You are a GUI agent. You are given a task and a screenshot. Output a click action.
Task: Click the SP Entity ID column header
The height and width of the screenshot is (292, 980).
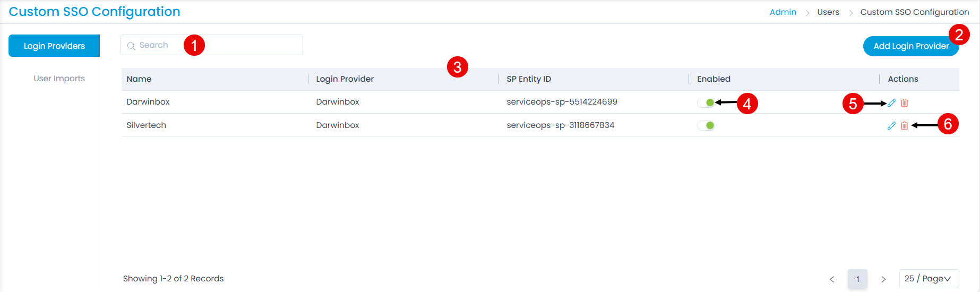529,79
